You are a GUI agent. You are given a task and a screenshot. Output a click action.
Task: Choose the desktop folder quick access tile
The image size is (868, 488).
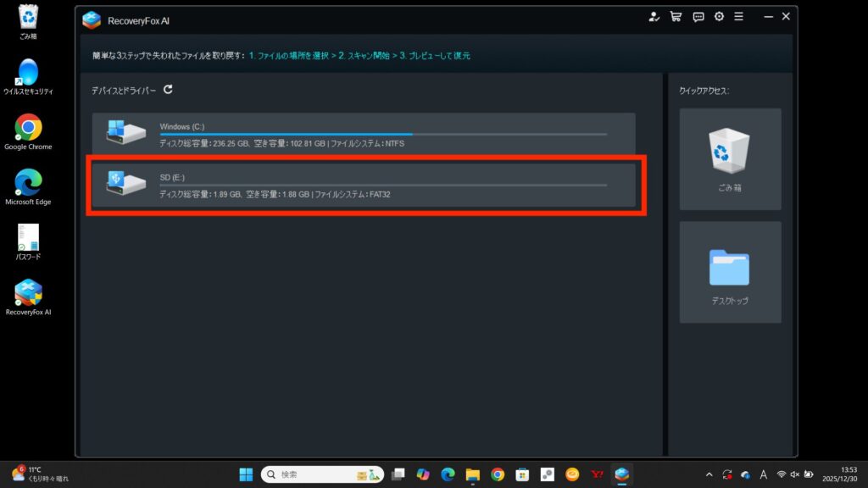pyautogui.click(x=730, y=272)
